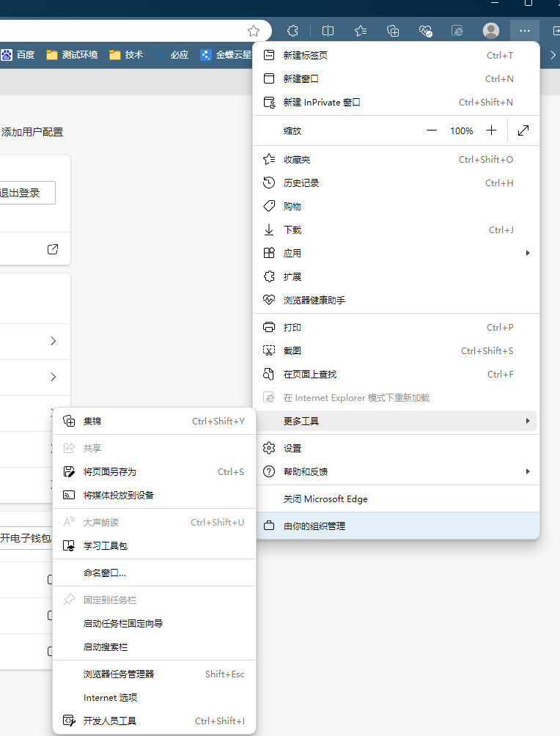Viewport: 560px width, 736px height.
Task: Choose 将媒体投放到设备 submenu item
Action: pos(154,496)
